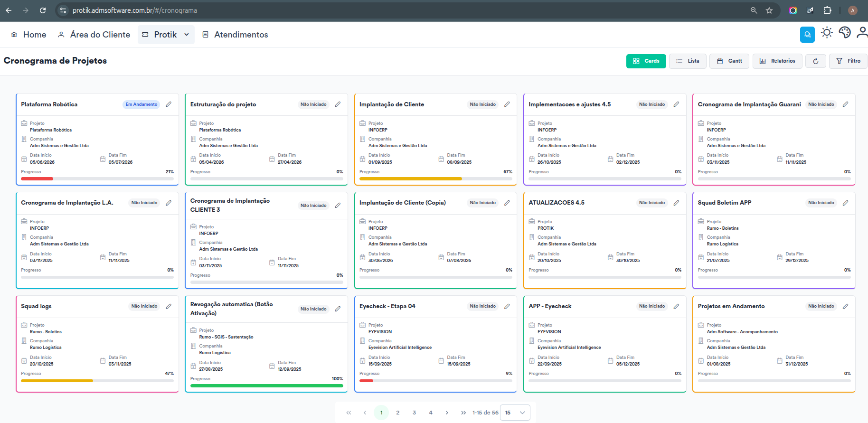Viewport: 868px width, 423px height.
Task: Edit the Plataforma Robótica card with pencil icon
Action: pyautogui.click(x=169, y=104)
